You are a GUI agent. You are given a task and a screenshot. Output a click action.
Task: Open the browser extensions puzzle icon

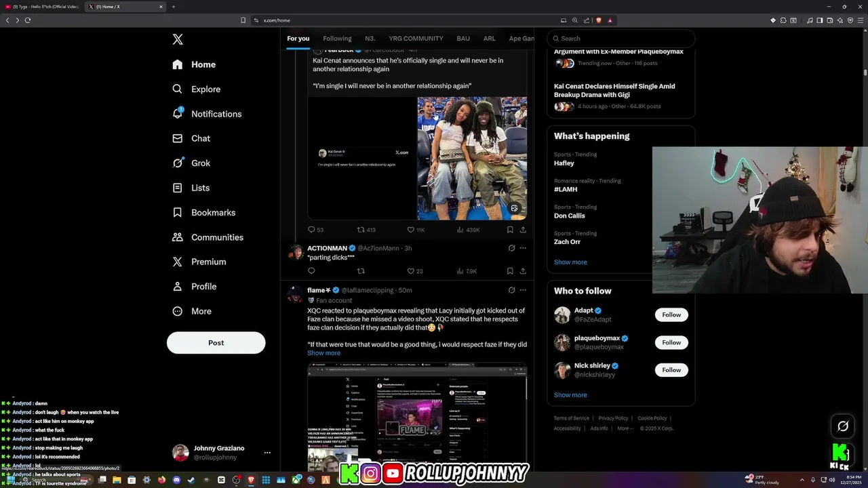click(x=783, y=20)
